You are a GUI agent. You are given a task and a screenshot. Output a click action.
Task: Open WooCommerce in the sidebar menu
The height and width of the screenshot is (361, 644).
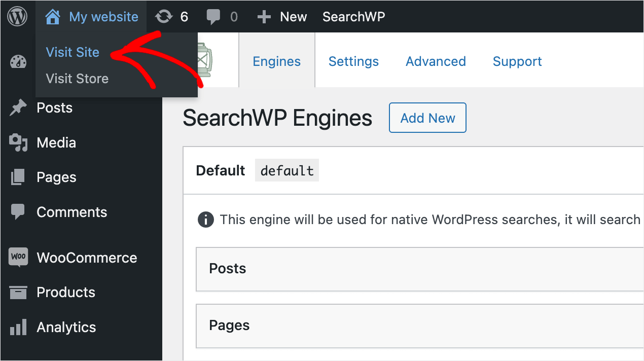tap(87, 258)
